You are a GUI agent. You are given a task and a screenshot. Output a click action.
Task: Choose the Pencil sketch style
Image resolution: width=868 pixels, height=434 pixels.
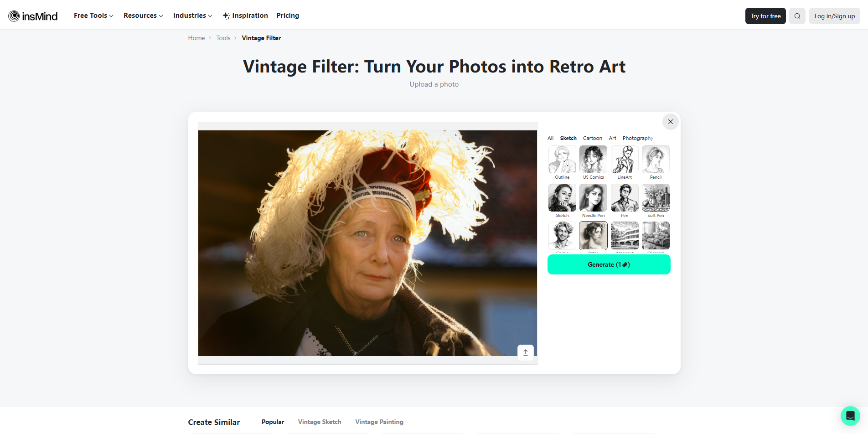pos(655,159)
